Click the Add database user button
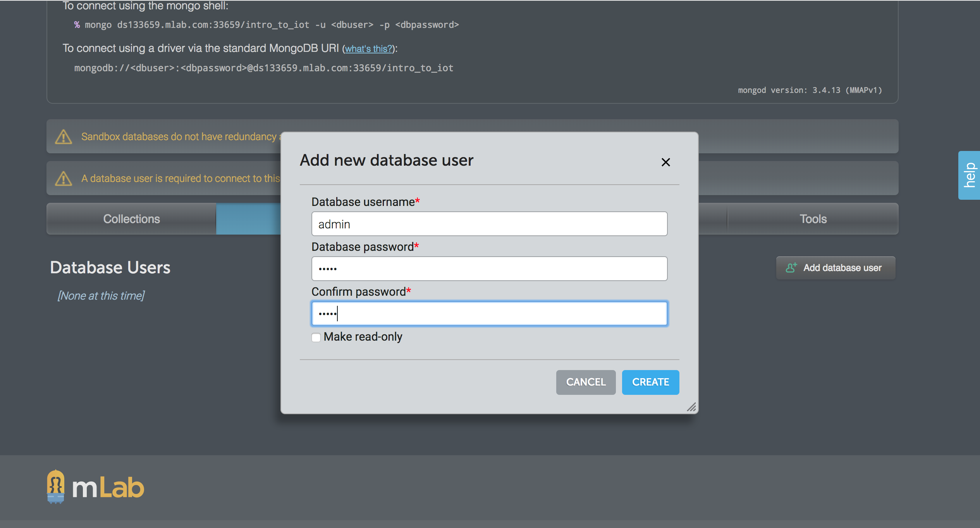The image size is (980, 528). pos(836,267)
